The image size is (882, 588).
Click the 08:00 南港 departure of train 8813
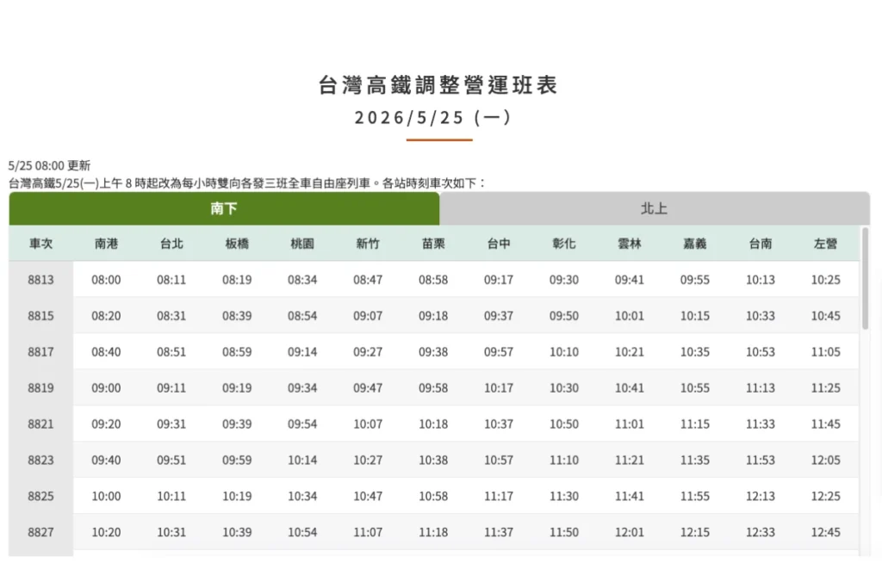[106, 280]
